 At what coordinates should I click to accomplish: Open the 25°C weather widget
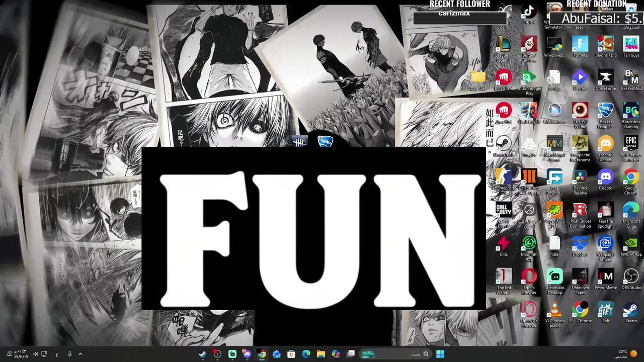(627, 354)
